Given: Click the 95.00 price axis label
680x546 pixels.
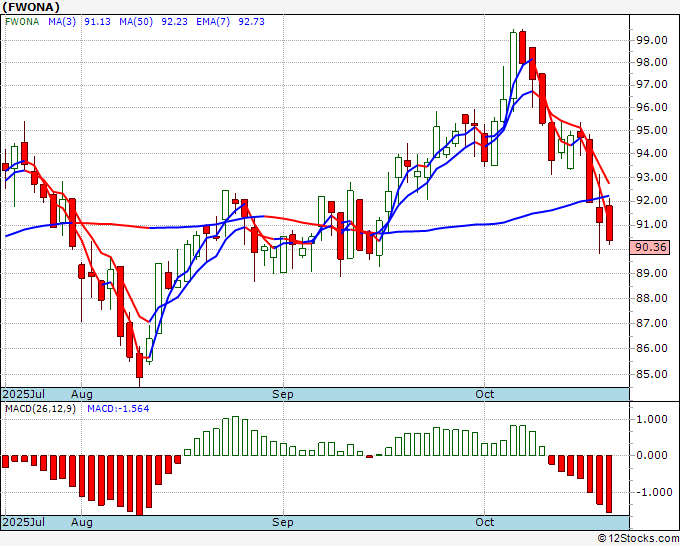Looking at the screenshot, I should tap(651, 130).
